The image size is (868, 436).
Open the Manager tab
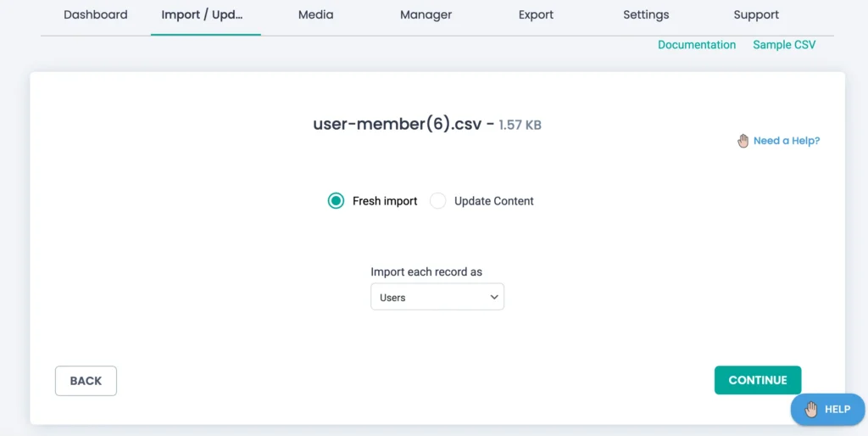click(426, 14)
